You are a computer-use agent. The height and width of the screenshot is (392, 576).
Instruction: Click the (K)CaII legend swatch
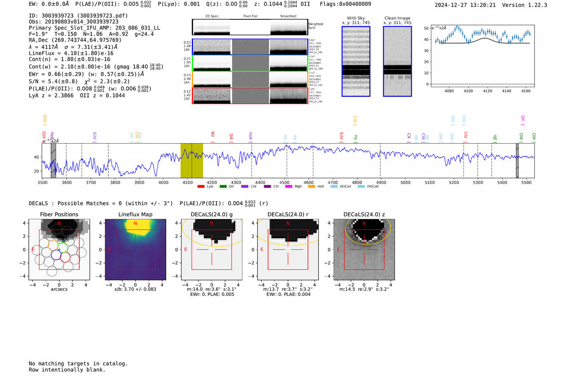click(x=334, y=186)
